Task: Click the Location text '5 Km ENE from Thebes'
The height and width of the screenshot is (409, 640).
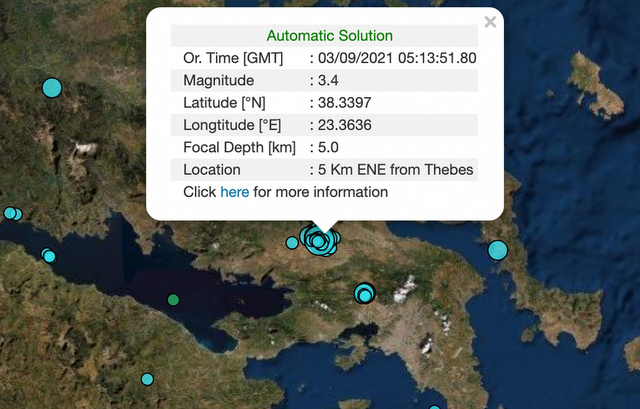Action: pyautogui.click(x=396, y=169)
